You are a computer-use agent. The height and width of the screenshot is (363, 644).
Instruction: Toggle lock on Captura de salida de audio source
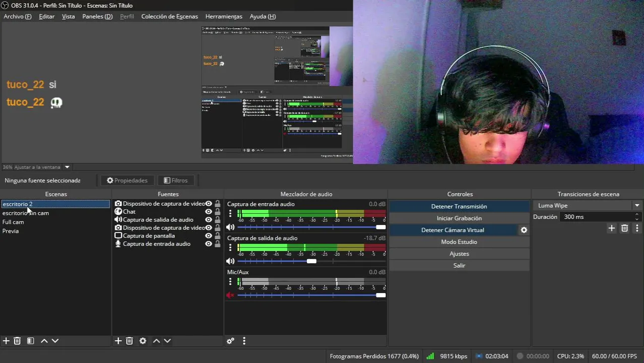pyautogui.click(x=217, y=220)
